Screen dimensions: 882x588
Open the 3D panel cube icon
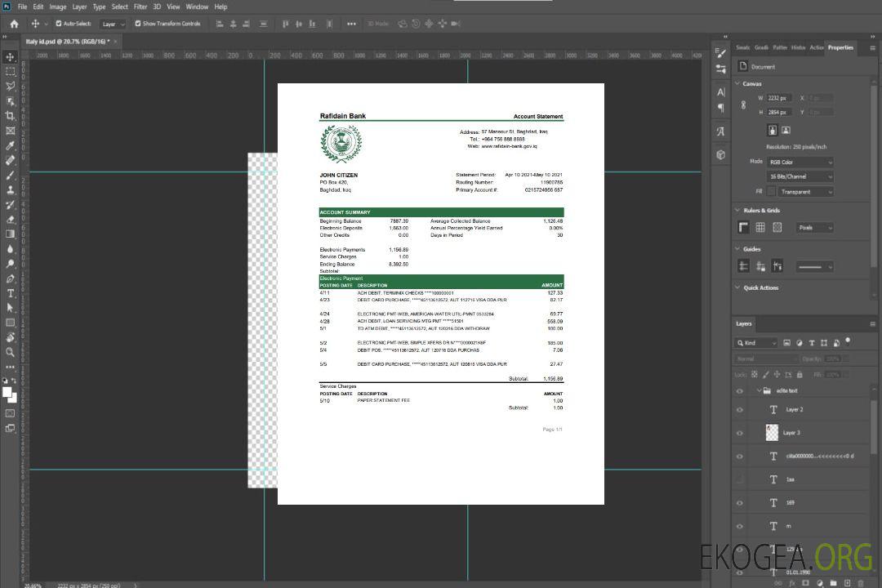[721, 154]
